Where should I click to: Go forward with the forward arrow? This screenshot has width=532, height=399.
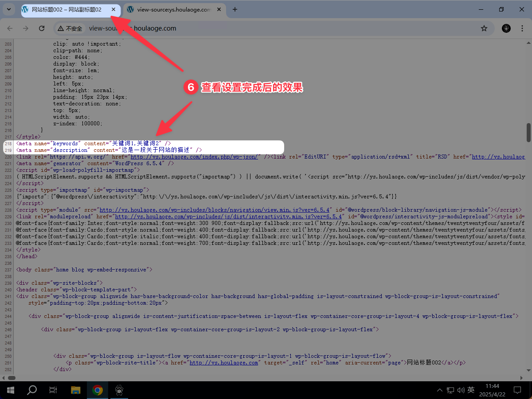26,28
